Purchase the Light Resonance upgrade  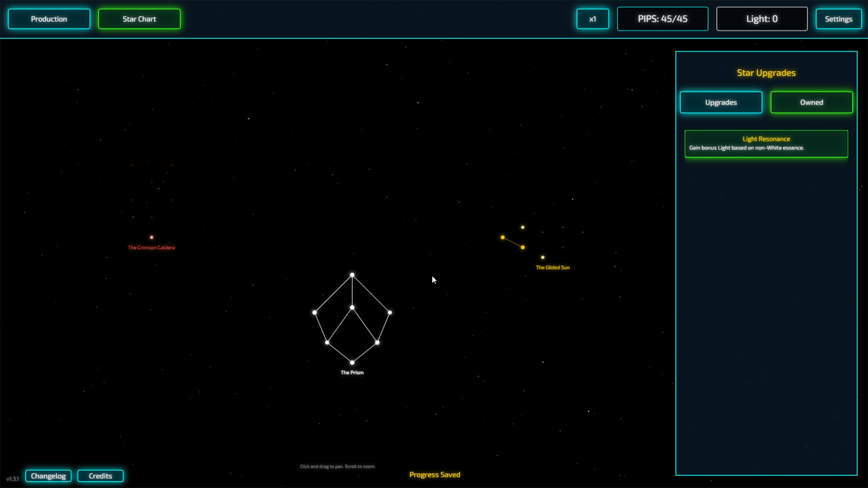point(766,144)
